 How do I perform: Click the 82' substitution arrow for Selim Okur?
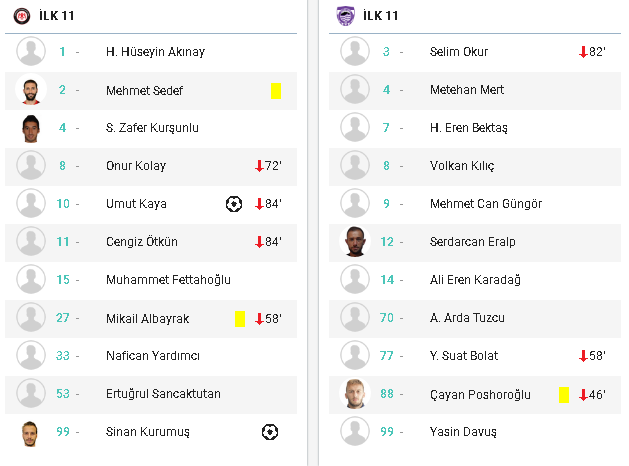[x=583, y=52]
